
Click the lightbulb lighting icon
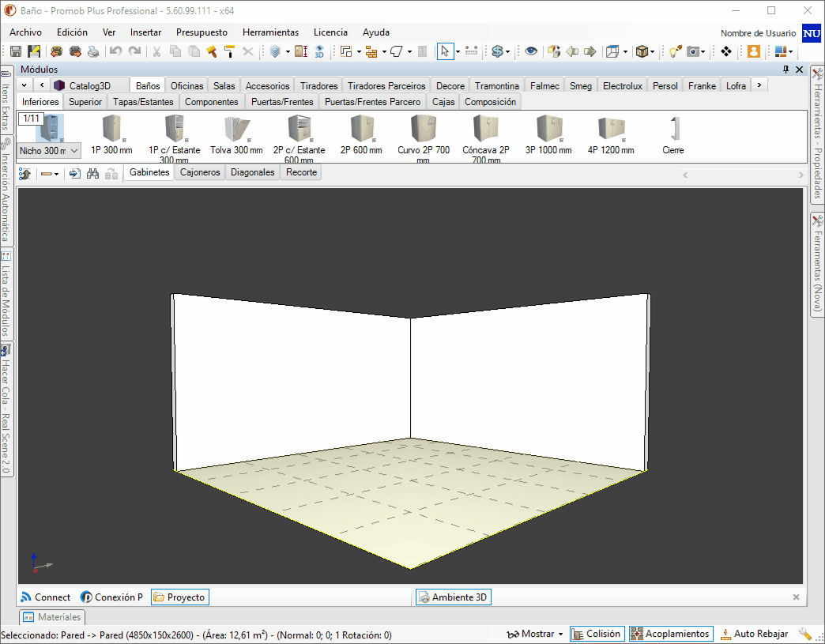click(675, 51)
